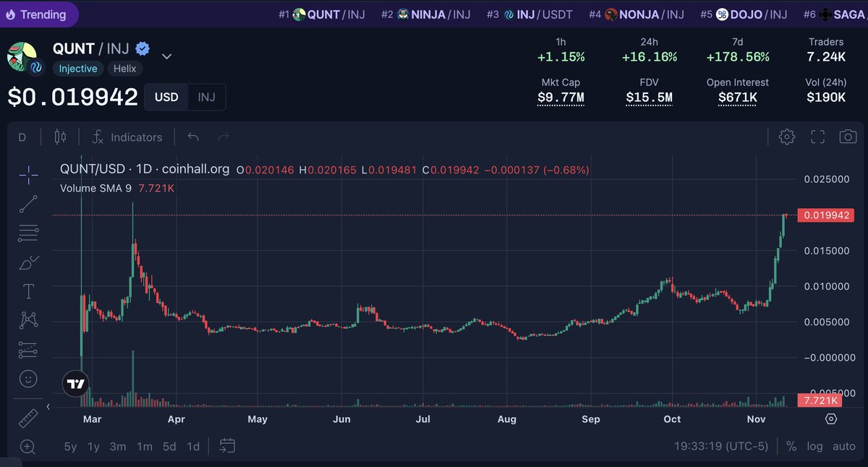Set chart range to 5y
Image resolution: width=868 pixels, height=467 pixels.
[x=70, y=446]
